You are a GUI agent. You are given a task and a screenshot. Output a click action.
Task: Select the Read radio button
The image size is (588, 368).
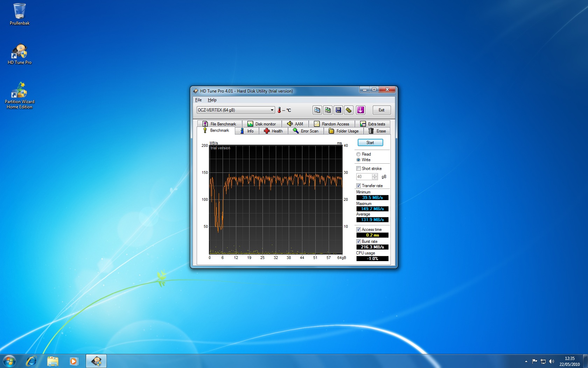pyautogui.click(x=358, y=154)
